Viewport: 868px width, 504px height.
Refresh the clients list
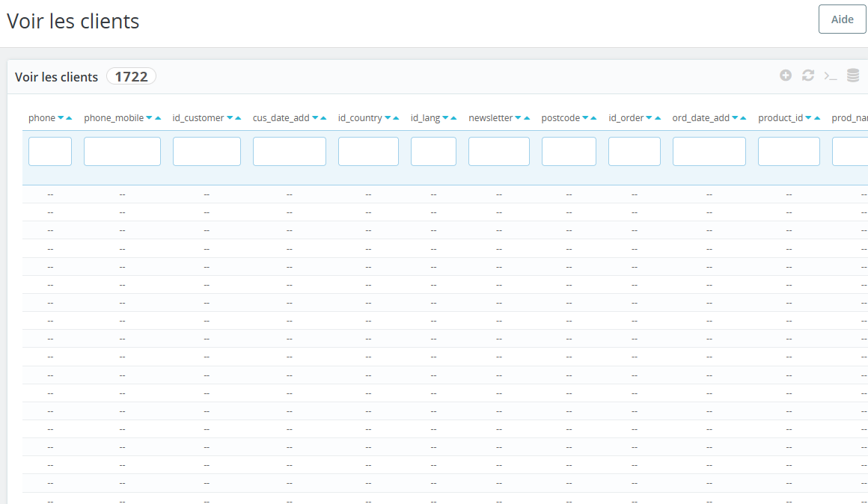coord(808,76)
